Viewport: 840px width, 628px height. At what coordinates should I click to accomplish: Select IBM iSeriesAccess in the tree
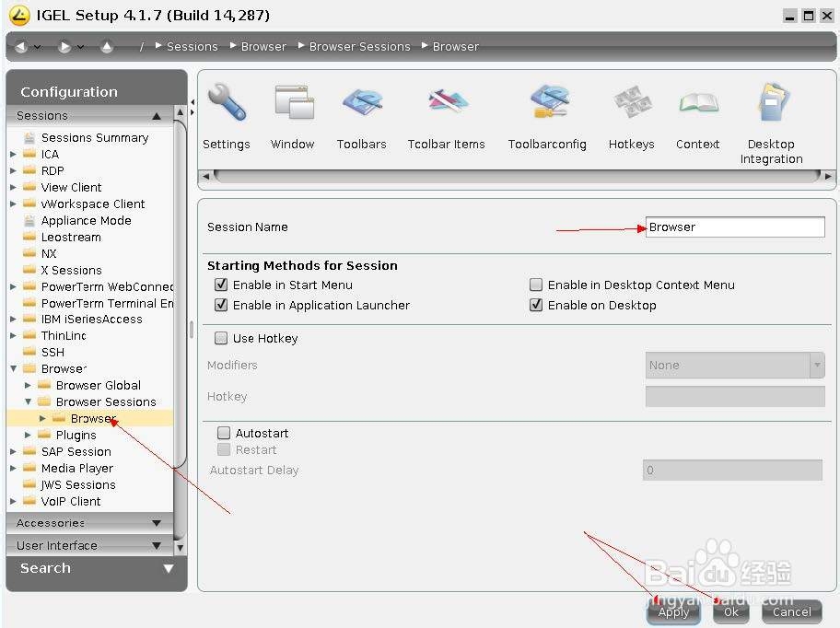91,320
